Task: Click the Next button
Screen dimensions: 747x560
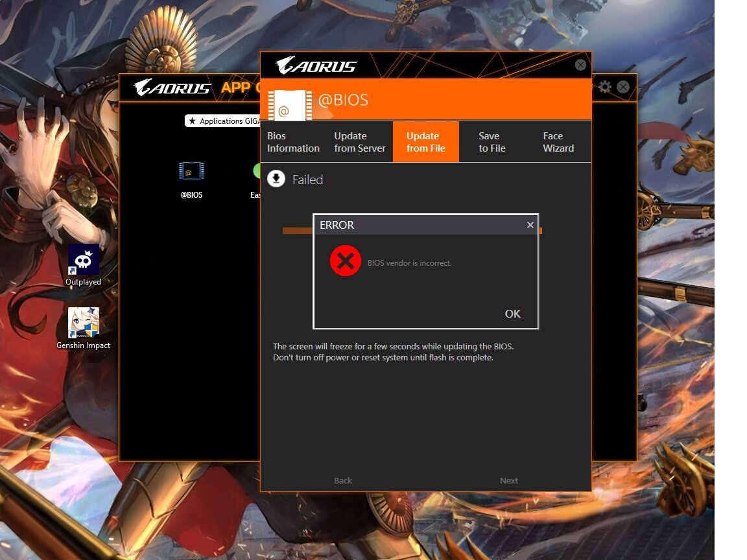Action: click(x=509, y=480)
